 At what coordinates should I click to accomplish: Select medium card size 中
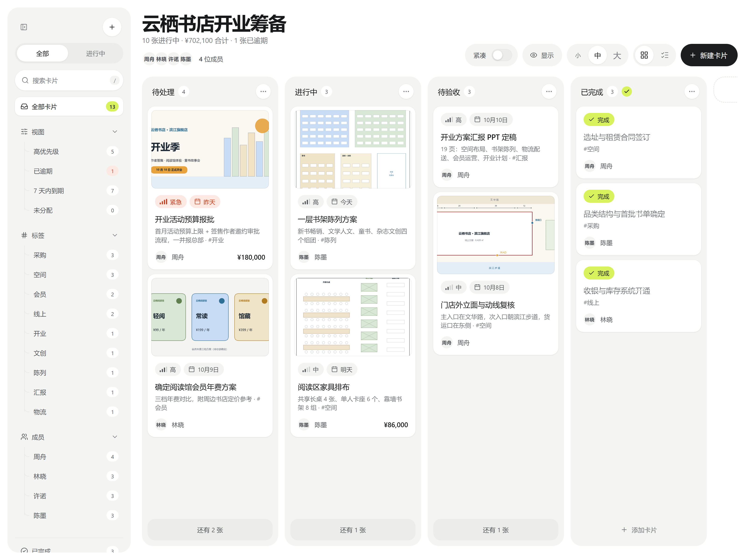(597, 55)
